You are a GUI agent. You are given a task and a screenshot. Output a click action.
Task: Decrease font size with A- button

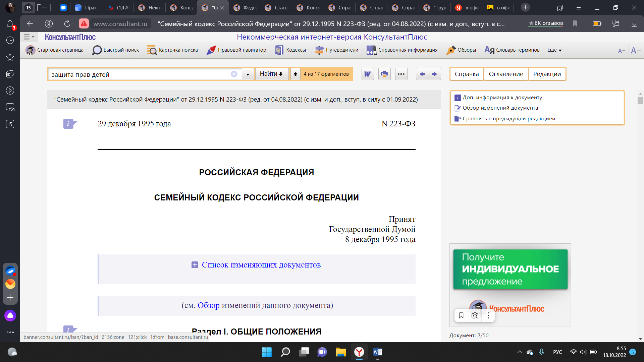point(622,51)
